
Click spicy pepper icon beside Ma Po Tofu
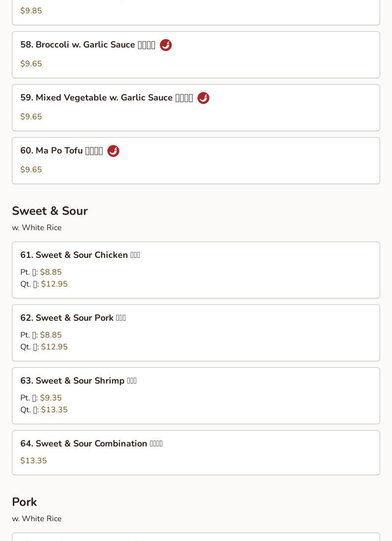(x=113, y=151)
